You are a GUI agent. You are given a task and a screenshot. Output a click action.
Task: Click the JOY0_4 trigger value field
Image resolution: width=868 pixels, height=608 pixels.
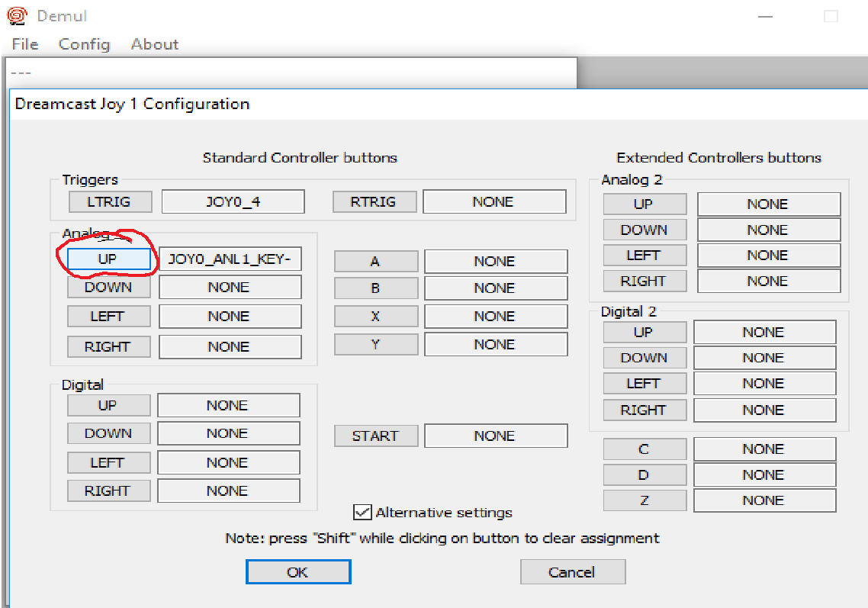coord(233,202)
